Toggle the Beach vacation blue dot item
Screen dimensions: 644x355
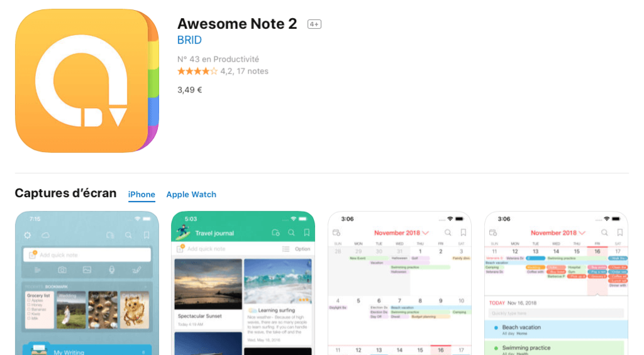tap(496, 327)
